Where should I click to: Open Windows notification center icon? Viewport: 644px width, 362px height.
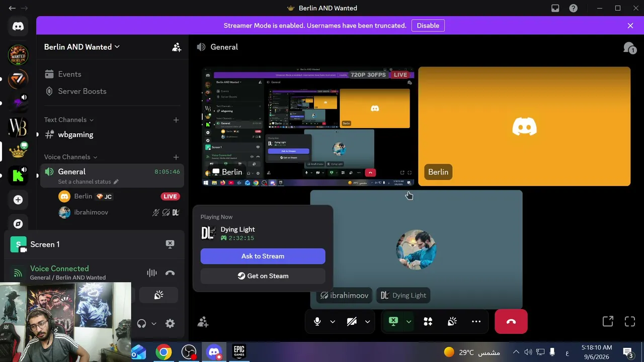628,352
